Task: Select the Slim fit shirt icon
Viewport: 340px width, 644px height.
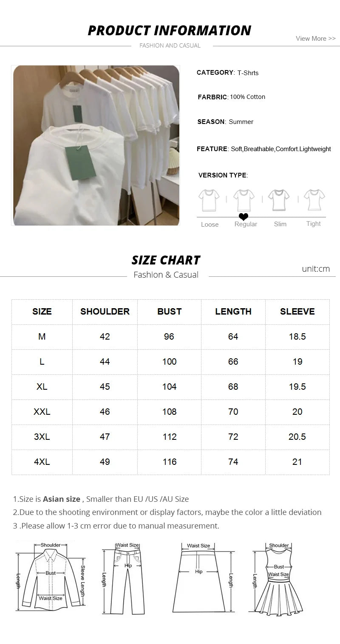Action: click(x=279, y=200)
